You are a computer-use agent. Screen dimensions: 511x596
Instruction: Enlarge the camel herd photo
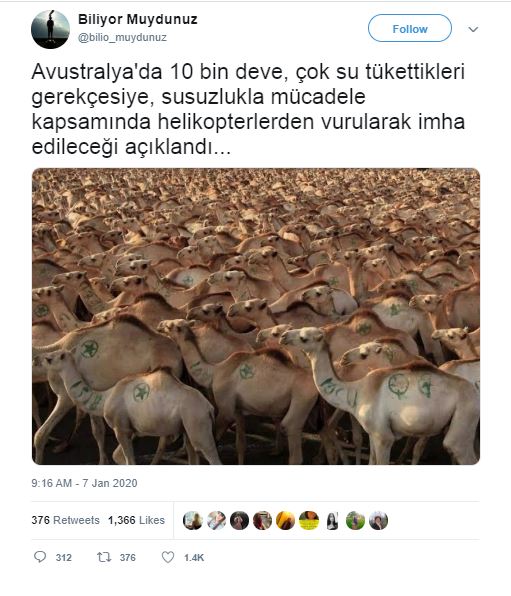coord(256,316)
